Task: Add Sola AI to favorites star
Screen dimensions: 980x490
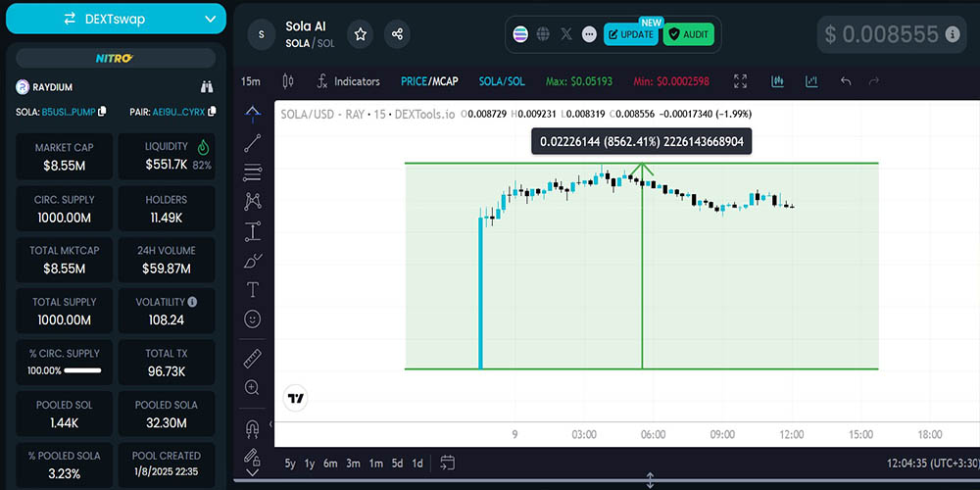Action: (360, 34)
